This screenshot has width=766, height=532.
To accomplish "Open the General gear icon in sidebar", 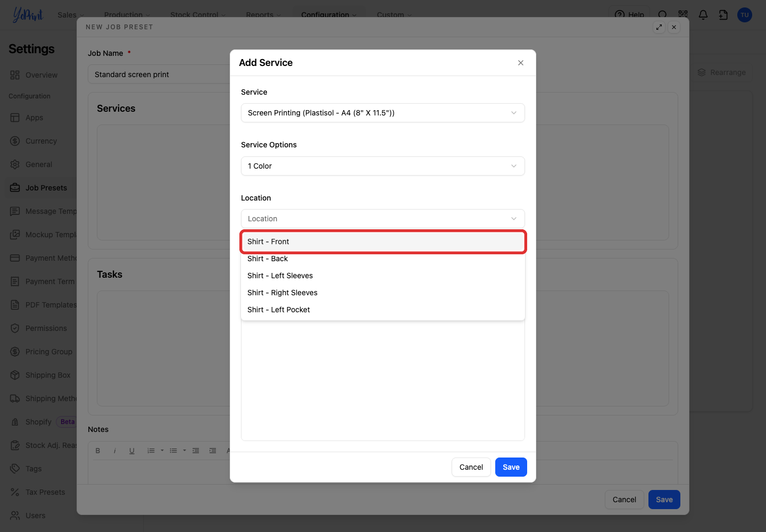I will click(15, 164).
